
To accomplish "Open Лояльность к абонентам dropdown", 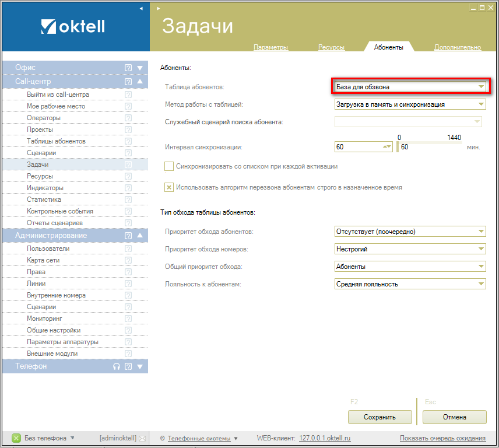I will [x=410, y=284].
